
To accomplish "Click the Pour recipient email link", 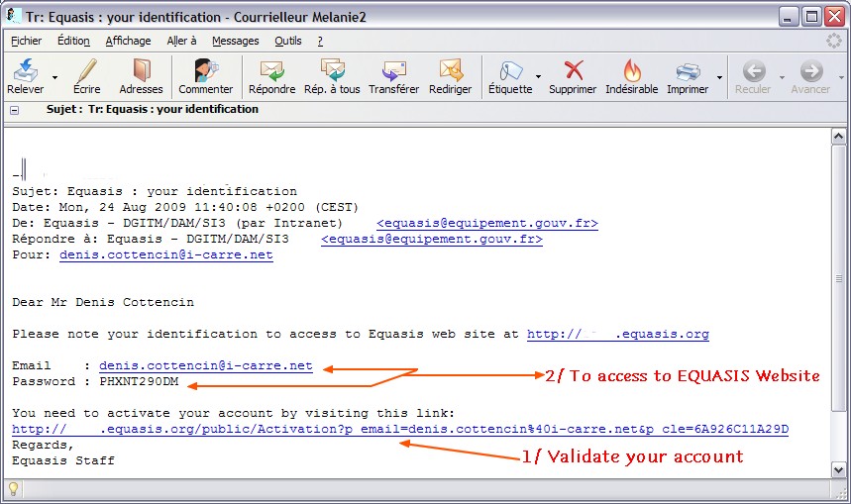I will [x=166, y=254].
